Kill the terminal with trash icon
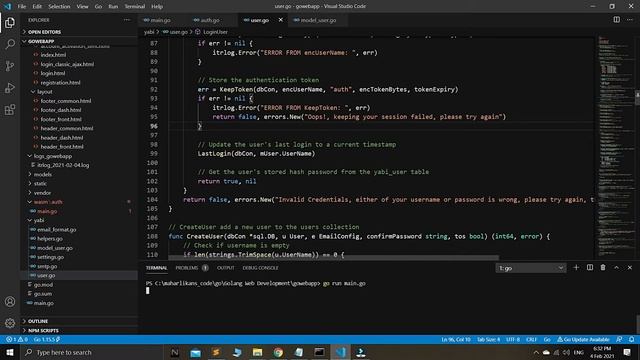The width and height of the screenshot is (640, 360). (603, 267)
